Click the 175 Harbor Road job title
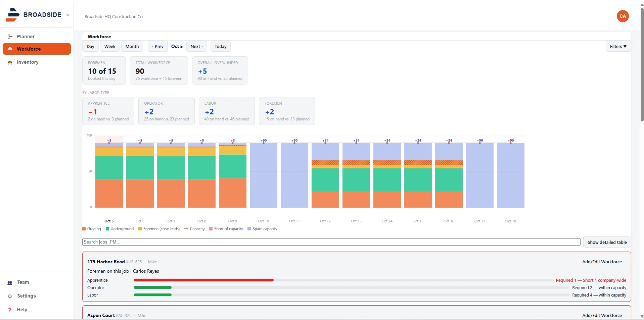Image resolution: width=644 pixels, height=320 pixels. 106,262
